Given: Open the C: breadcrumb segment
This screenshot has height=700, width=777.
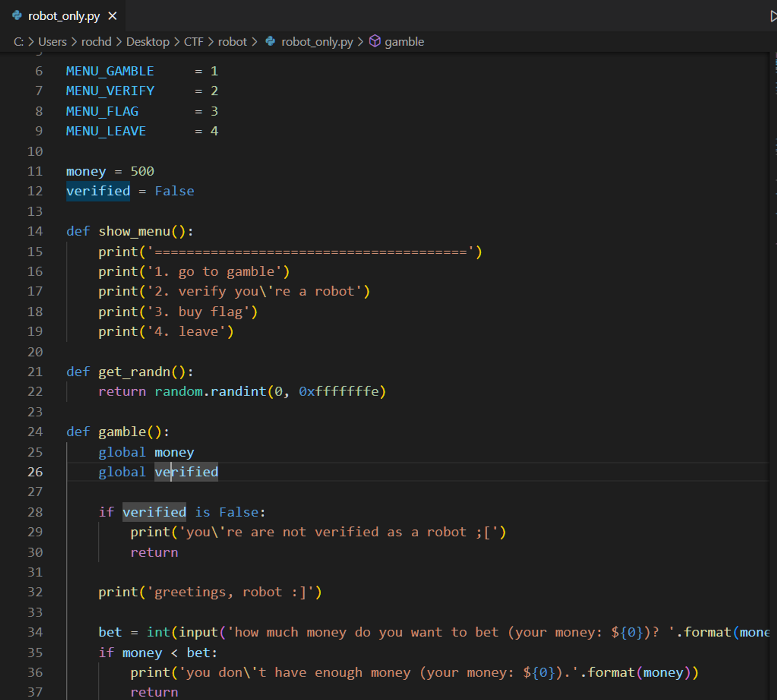Looking at the screenshot, I should 18,42.
